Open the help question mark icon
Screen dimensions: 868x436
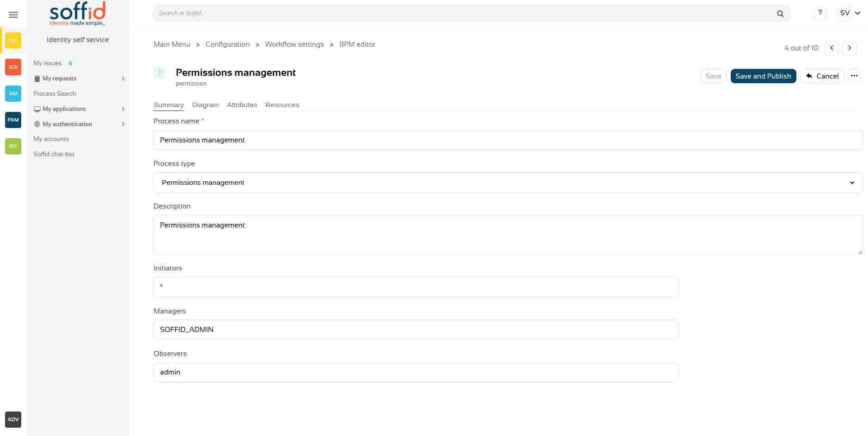(x=820, y=13)
